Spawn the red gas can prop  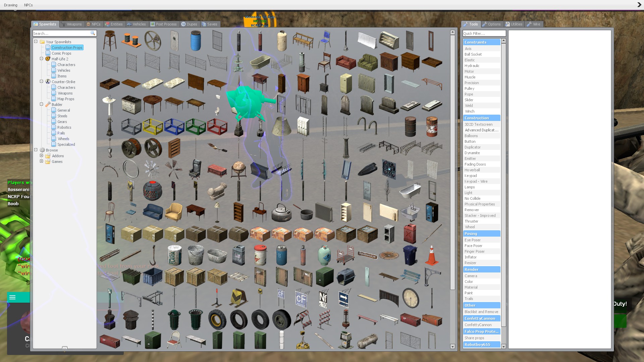410,234
